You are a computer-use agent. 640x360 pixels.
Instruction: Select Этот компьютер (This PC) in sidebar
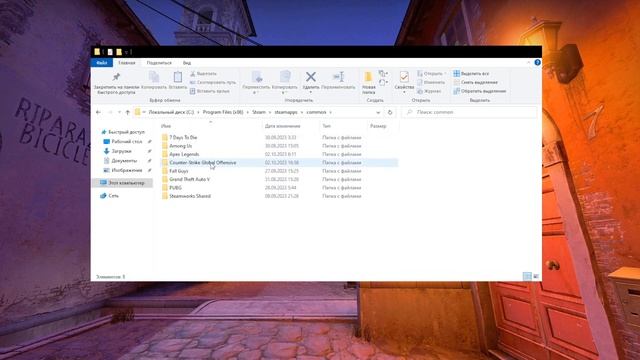tap(122, 183)
